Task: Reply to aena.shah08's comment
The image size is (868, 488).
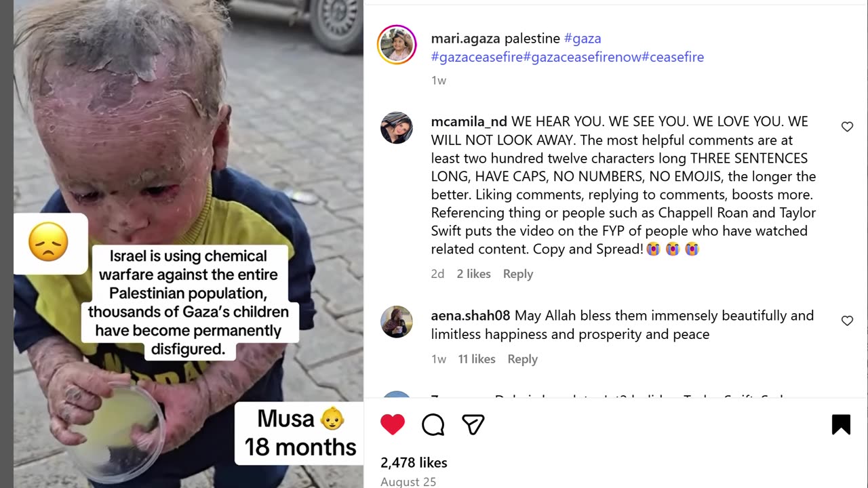Action: click(522, 359)
